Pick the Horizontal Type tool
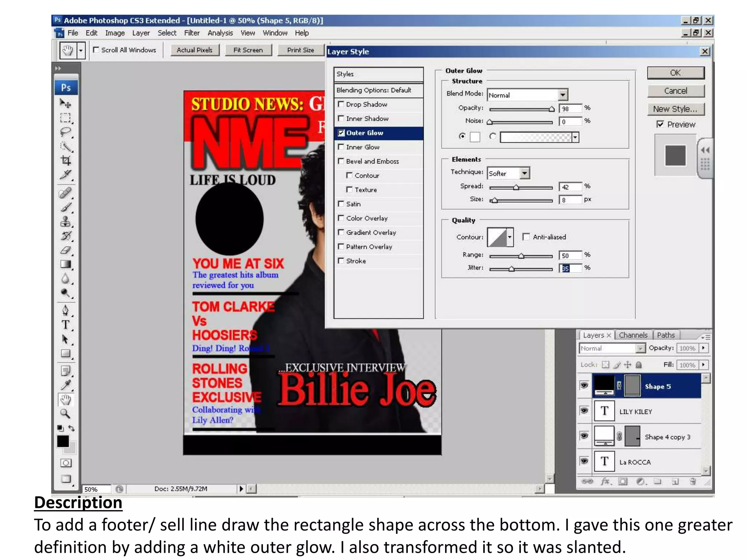The width and height of the screenshot is (747, 560). click(66, 324)
